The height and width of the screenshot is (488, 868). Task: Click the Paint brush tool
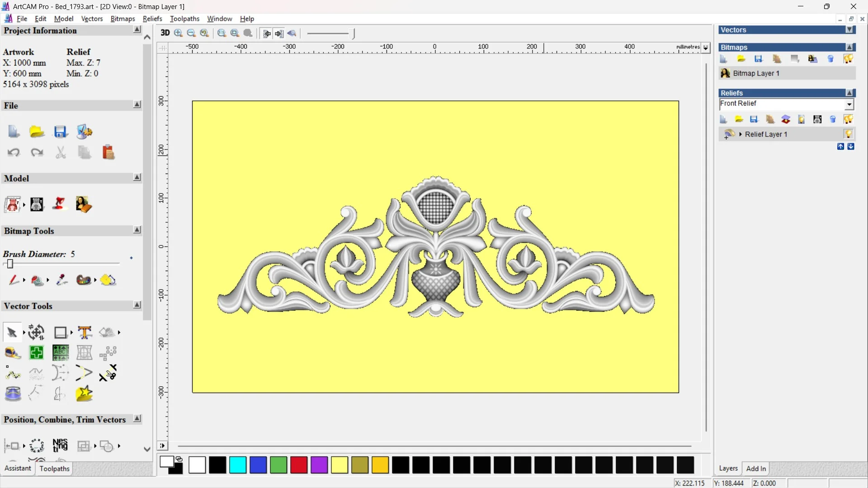point(14,280)
